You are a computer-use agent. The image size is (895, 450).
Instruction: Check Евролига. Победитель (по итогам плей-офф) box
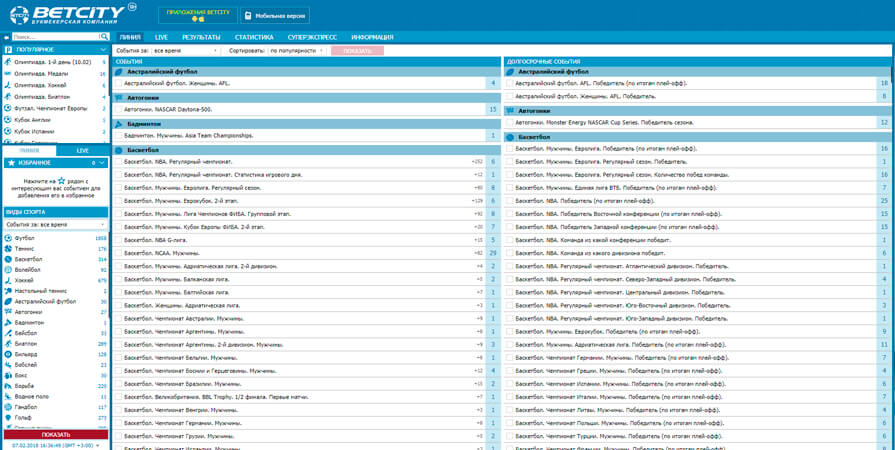click(509, 148)
